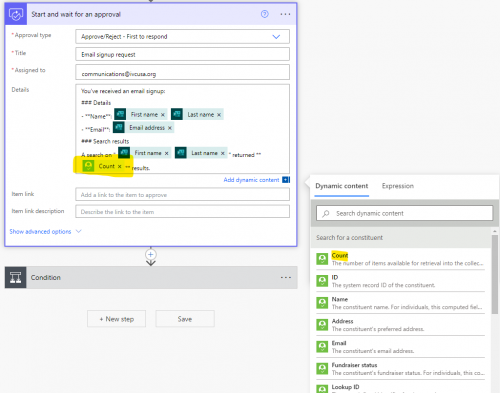Screen dimensions: 500x393
Task: Open the Condition step ellipsis menu
Action: pos(286,277)
